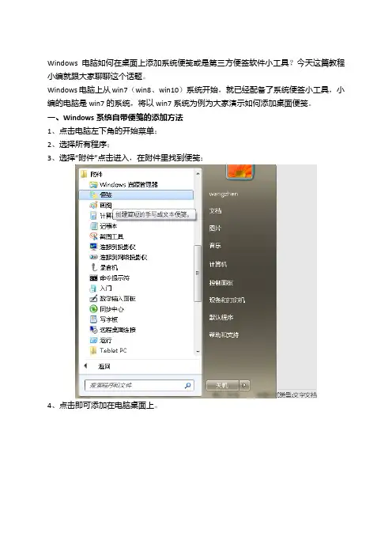Open the shutdown options arrow beside 关机
The width and height of the screenshot is (392, 555).
click(244, 385)
